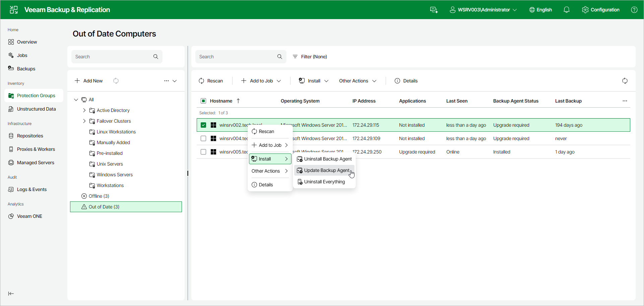Expand the Failover Clusters node

coord(84,121)
